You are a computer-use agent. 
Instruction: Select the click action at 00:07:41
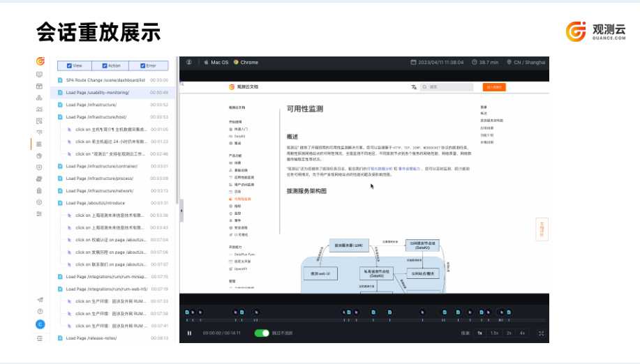pyautogui.click(x=113, y=326)
